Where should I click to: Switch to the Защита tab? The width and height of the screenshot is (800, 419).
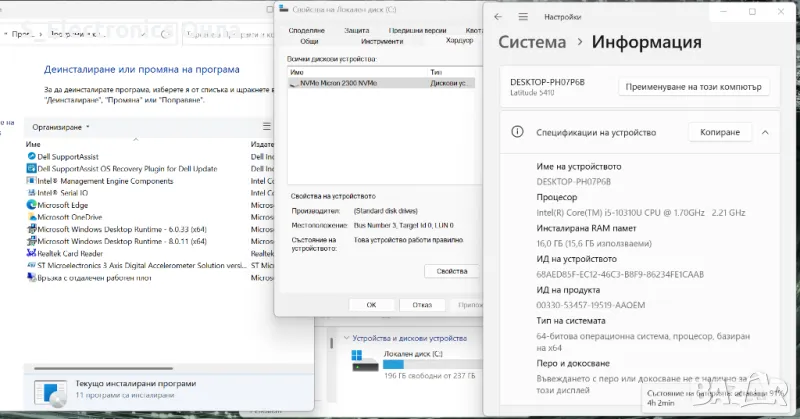[357, 31]
